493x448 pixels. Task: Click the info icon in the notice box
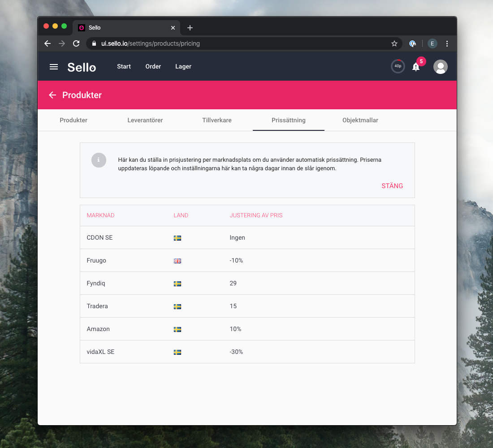99,160
